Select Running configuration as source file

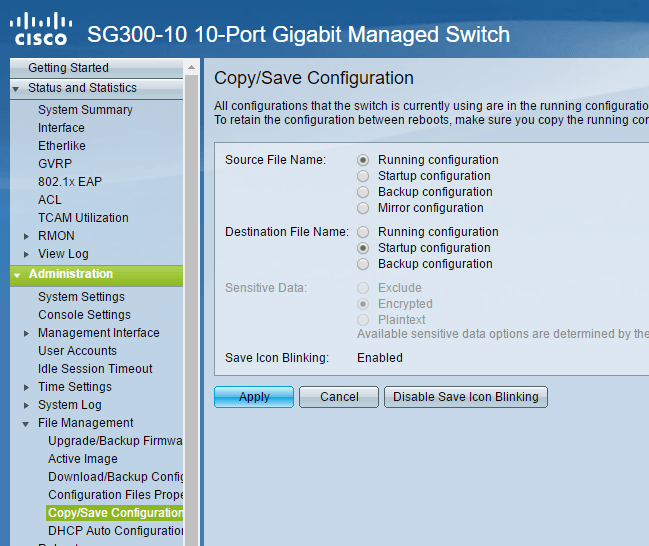coord(363,160)
